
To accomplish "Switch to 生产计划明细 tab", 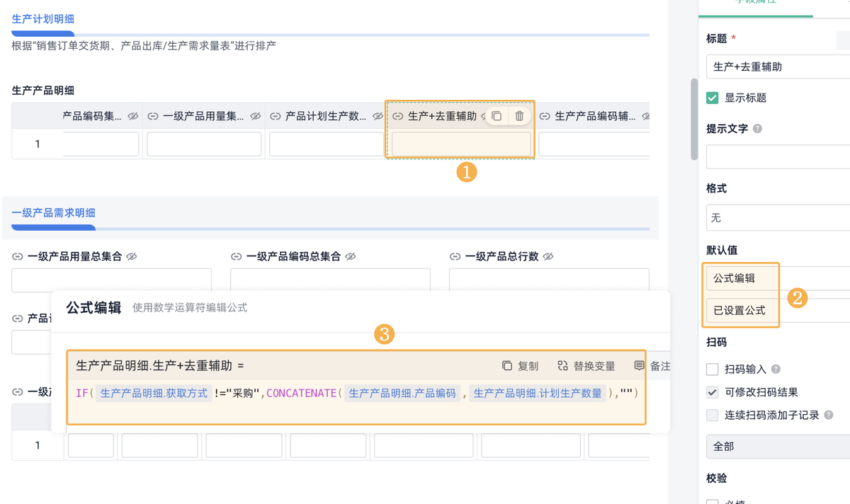I will tap(43, 19).
